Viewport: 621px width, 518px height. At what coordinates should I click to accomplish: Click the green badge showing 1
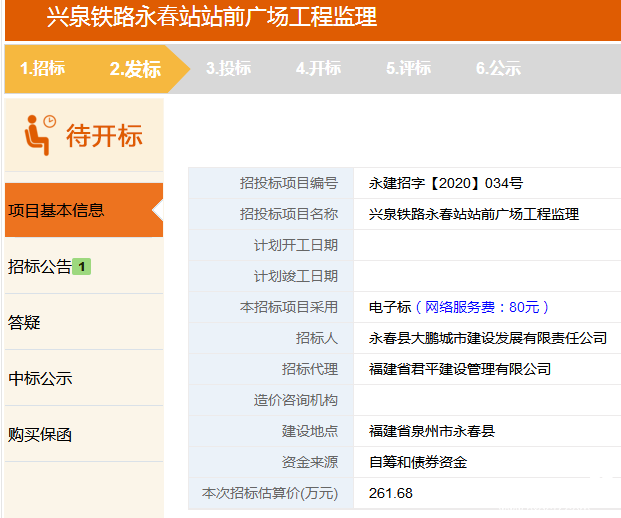tap(82, 267)
